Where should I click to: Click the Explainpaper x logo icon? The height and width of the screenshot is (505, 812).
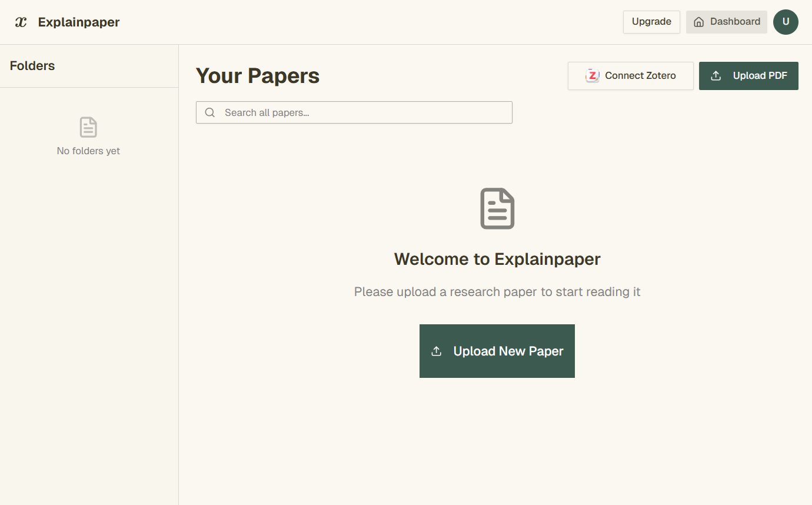click(x=21, y=22)
